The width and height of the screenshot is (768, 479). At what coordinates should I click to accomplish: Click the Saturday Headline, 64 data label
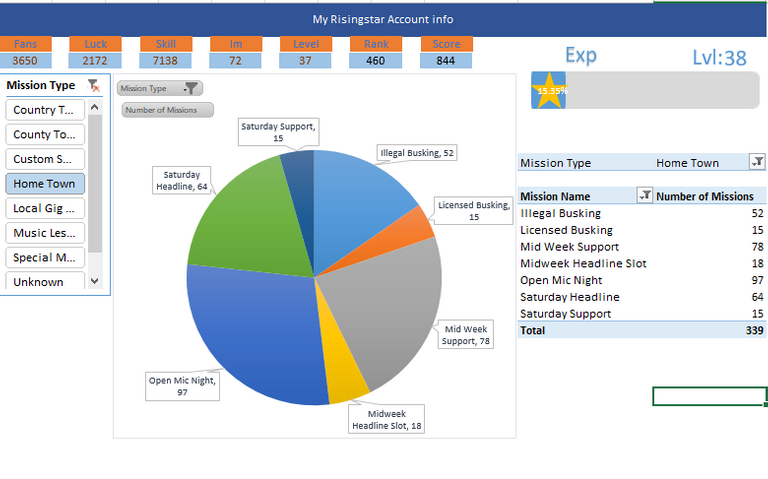(182, 180)
